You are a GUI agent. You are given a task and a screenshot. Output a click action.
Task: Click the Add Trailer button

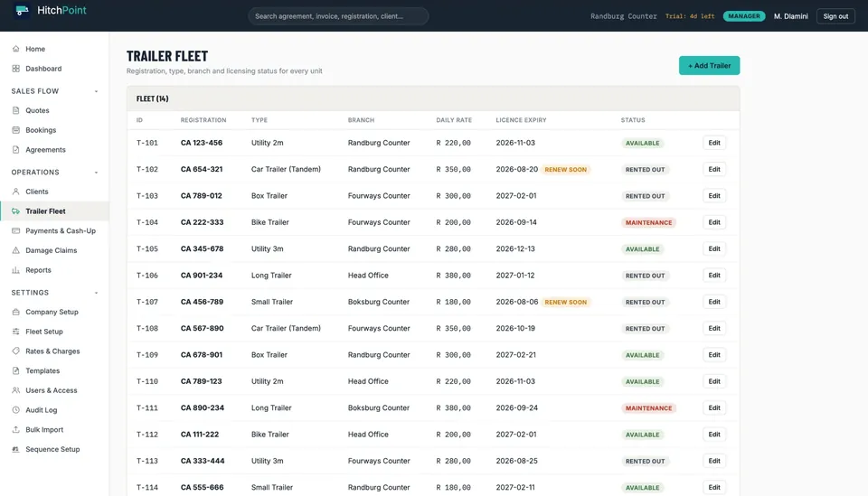pyautogui.click(x=709, y=65)
